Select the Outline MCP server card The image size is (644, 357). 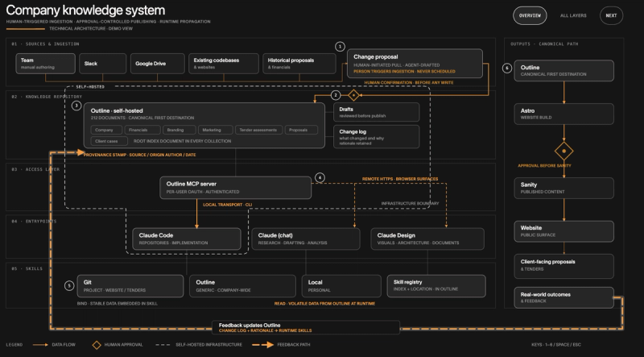236,188
